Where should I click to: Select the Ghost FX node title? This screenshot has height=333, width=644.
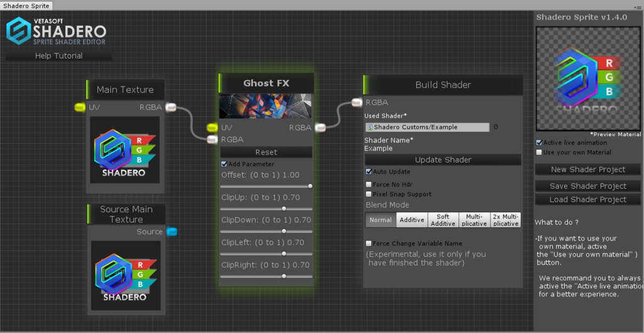[x=266, y=84]
